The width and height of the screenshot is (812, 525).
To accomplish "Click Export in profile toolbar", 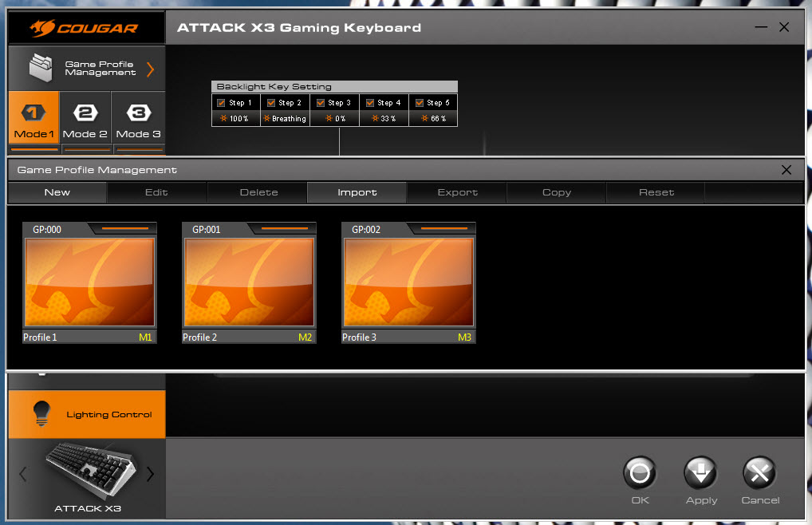I will pos(457,192).
